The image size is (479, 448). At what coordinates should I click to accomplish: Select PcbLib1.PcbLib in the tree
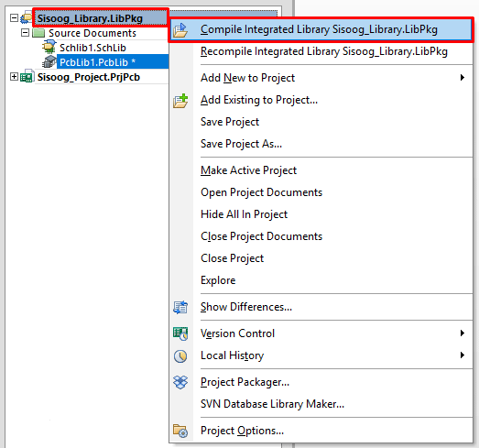97,62
